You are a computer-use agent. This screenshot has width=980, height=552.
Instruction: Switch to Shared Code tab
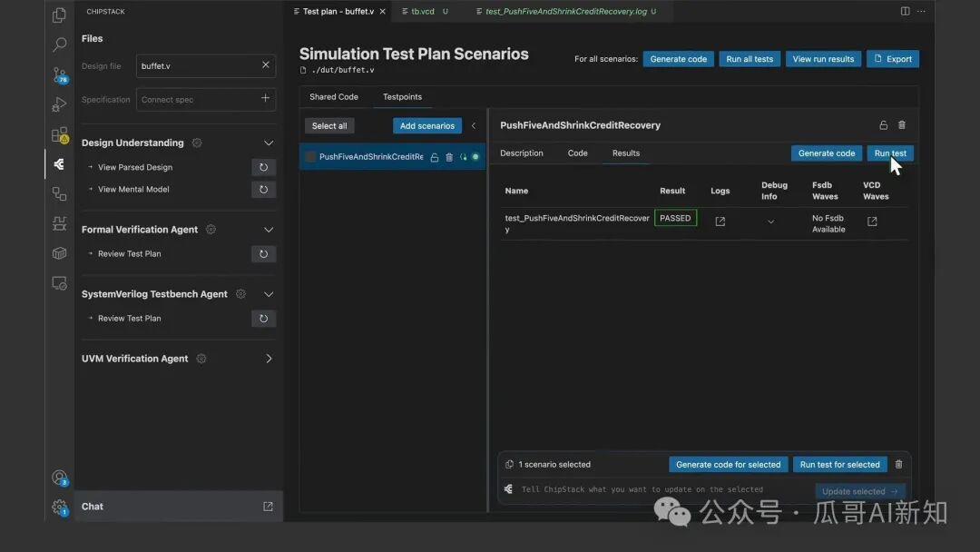tap(334, 97)
